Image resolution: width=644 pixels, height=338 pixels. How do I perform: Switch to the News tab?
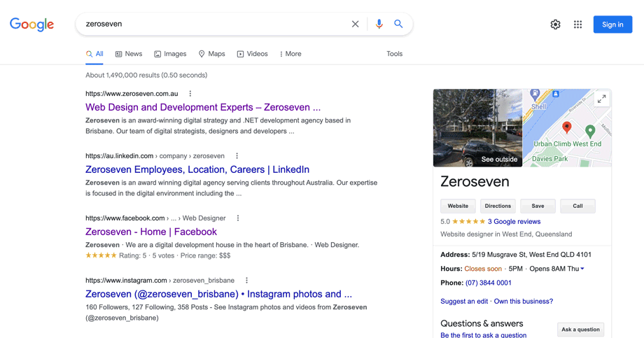tap(129, 54)
